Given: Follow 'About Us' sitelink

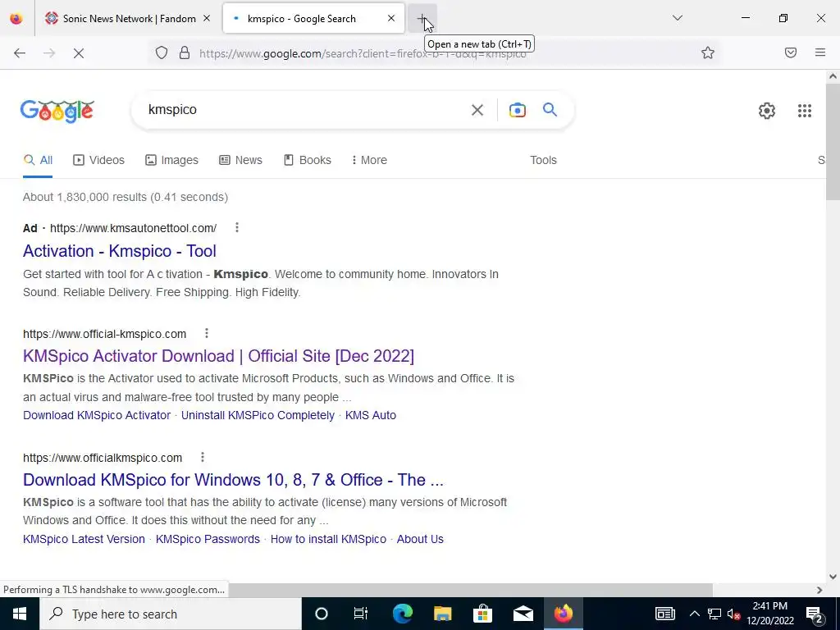Looking at the screenshot, I should coord(420,539).
